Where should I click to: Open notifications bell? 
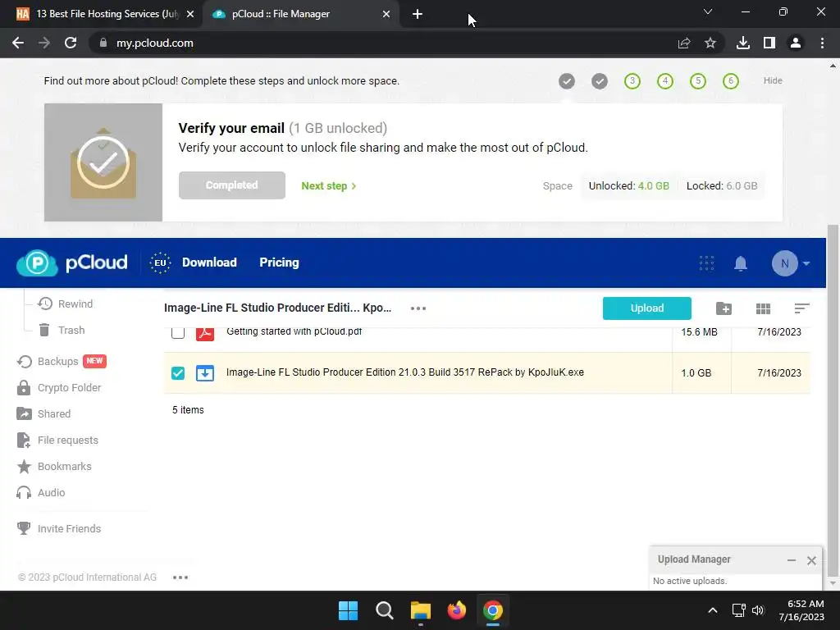click(x=741, y=263)
